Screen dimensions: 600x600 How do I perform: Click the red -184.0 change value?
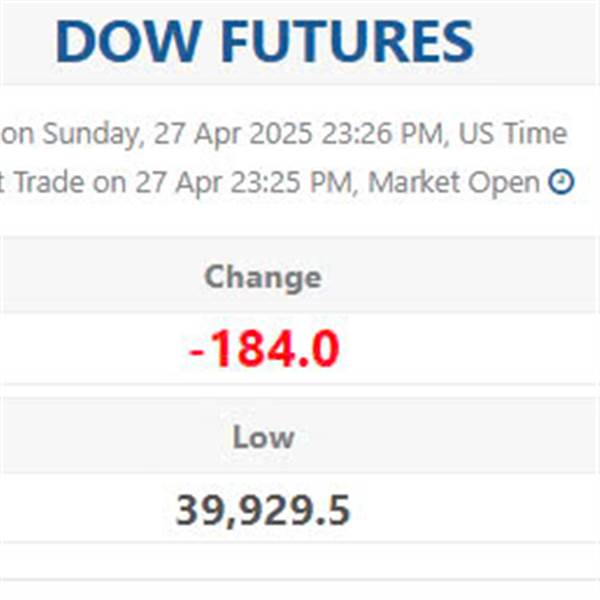(x=264, y=349)
